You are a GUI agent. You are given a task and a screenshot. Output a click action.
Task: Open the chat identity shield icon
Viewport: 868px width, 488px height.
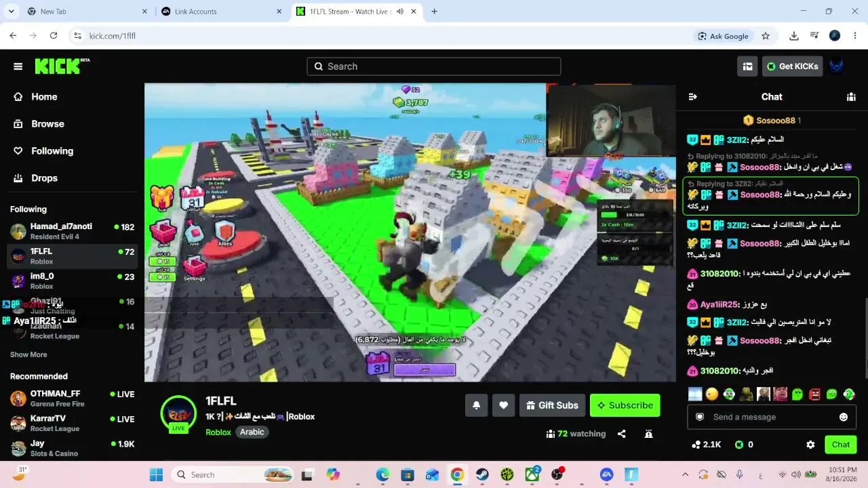pyautogui.click(x=700, y=417)
